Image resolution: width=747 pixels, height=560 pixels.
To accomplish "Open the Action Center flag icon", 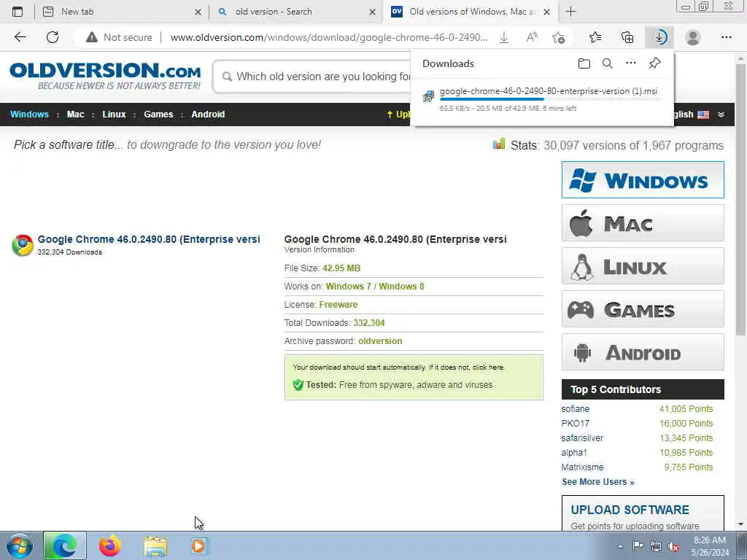I will pos(638,545).
